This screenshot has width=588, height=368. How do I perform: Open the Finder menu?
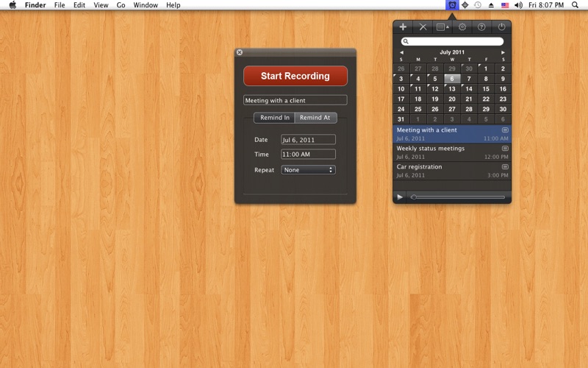pyautogui.click(x=35, y=5)
